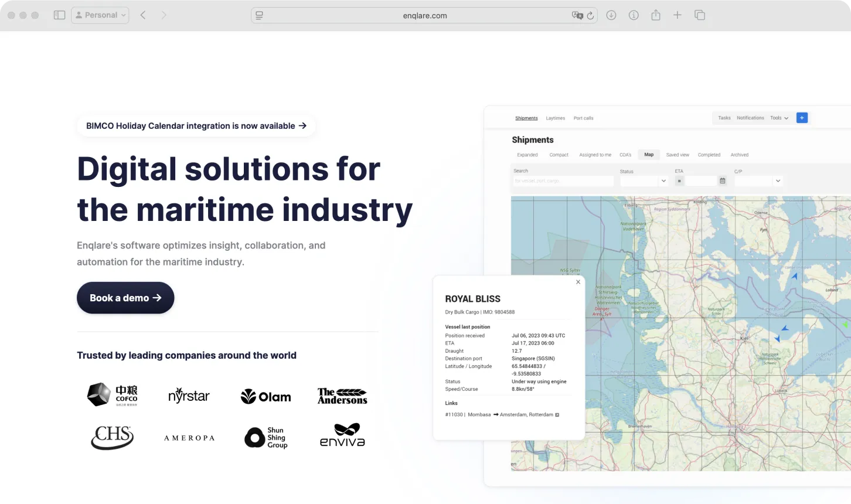Click the Book a demo button
This screenshot has width=851, height=504.
pyautogui.click(x=125, y=298)
